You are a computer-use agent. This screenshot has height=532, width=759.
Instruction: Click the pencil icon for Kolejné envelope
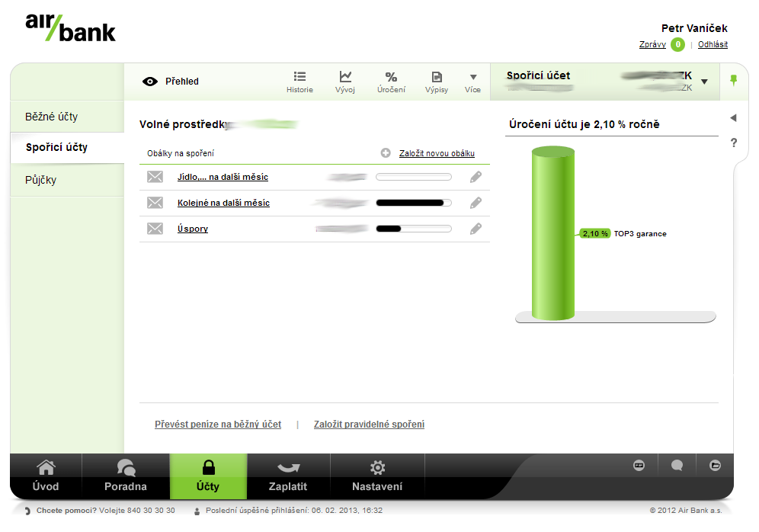[476, 203]
